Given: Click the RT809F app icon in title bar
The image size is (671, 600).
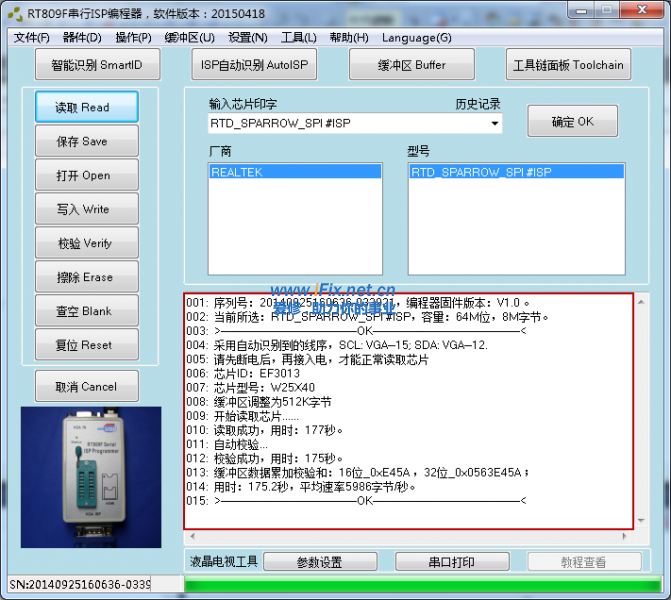Looking at the screenshot, I should pyautogui.click(x=14, y=14).
